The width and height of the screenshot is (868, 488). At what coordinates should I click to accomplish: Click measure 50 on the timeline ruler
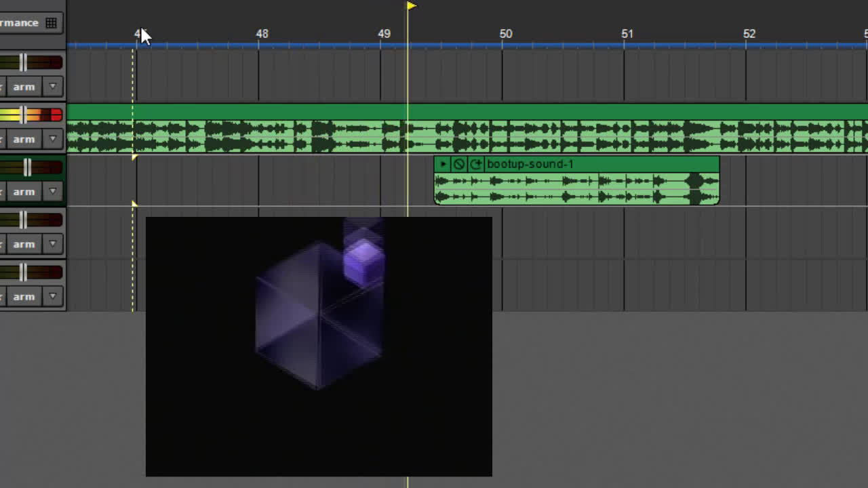click(505, 34)
